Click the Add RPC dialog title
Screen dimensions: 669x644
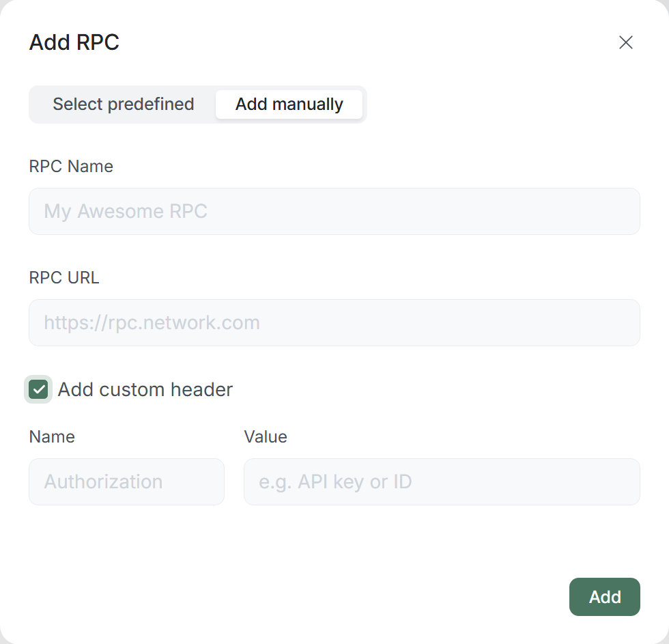pos(74,42)
